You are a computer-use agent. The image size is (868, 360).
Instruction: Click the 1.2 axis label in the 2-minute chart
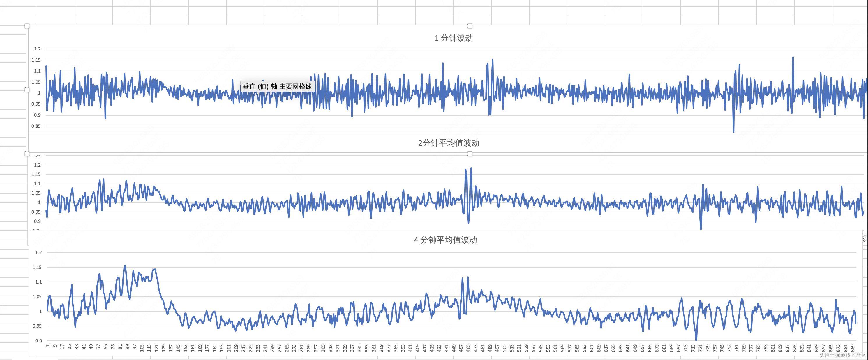pyautogui.click(x=37, y=165)
